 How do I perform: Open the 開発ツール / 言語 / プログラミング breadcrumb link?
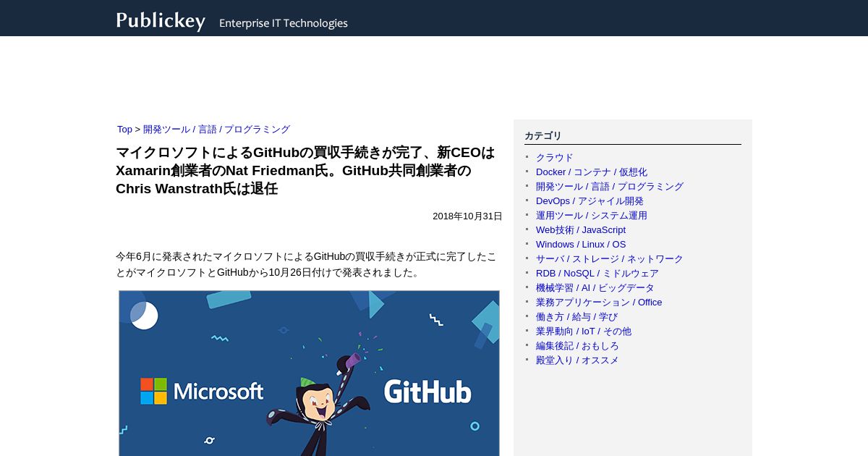click(x=216, y=130)
